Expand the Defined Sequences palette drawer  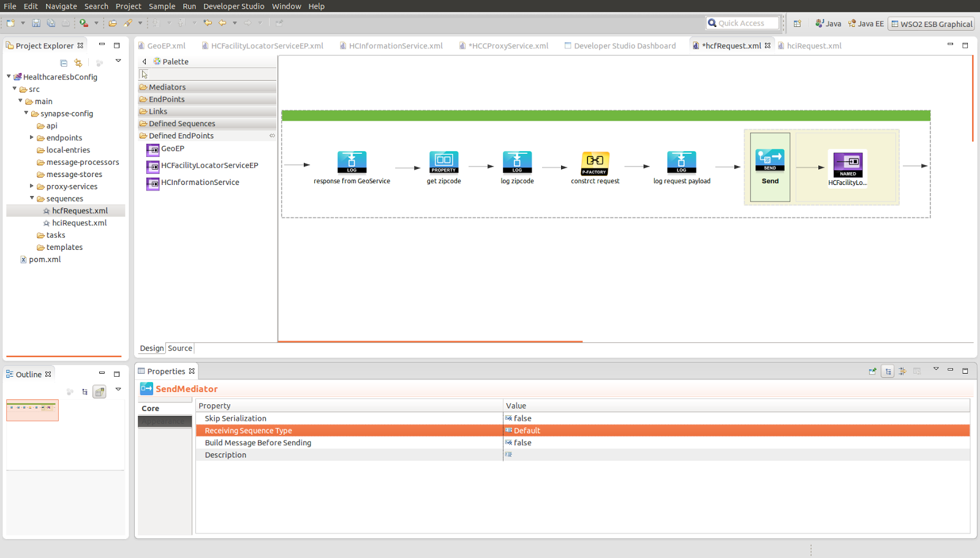(x=207, y=124)
